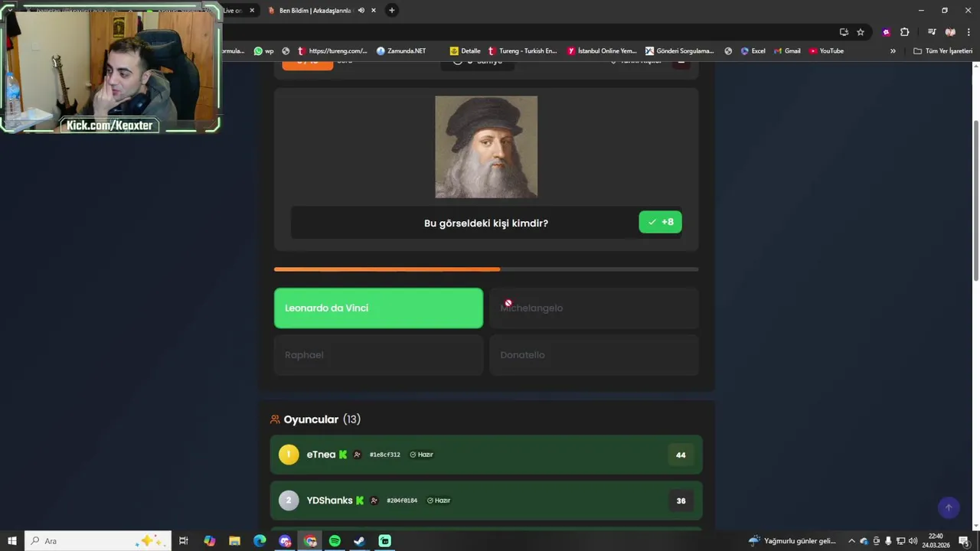Click the green +8 score badge

pyautogui.click(x=660, y=222)
